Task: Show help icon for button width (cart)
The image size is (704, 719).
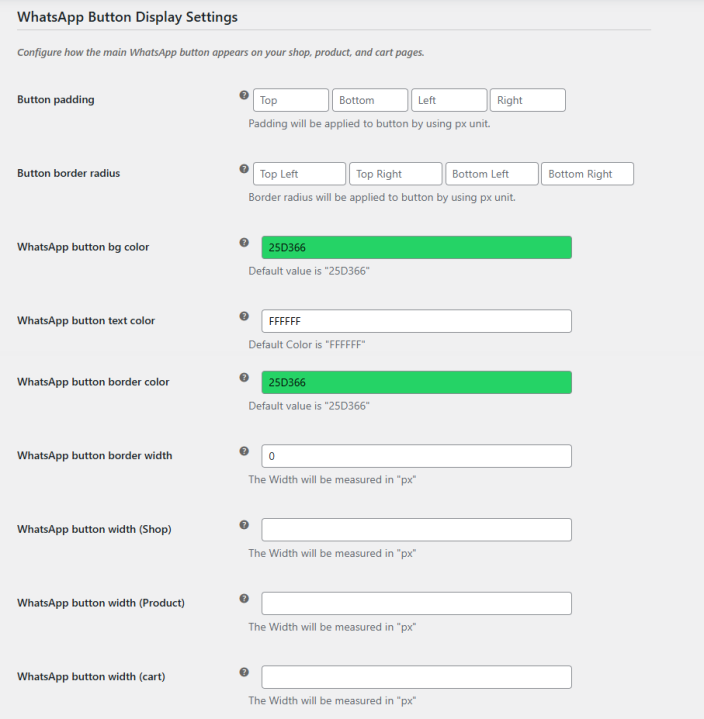Action: tap(244, 672)
